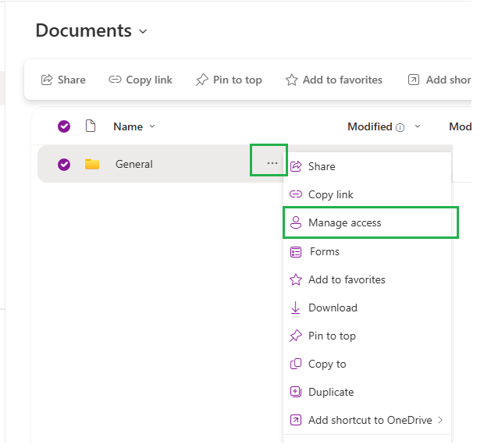Image resolution: width=484 pixels, height=448 pixels.
Task: Select Add shortcut to OneDrive menu entry
Action: 368,420
